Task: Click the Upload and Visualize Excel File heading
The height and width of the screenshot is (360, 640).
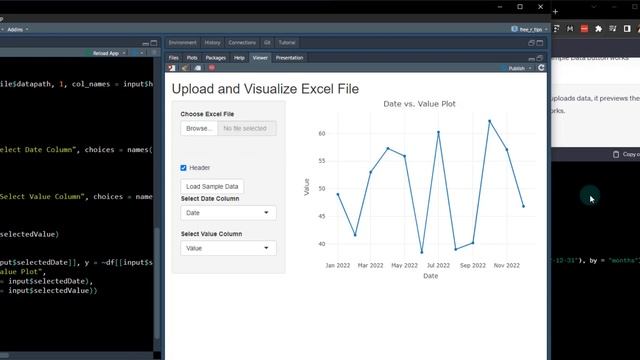Action: [265, 89]
